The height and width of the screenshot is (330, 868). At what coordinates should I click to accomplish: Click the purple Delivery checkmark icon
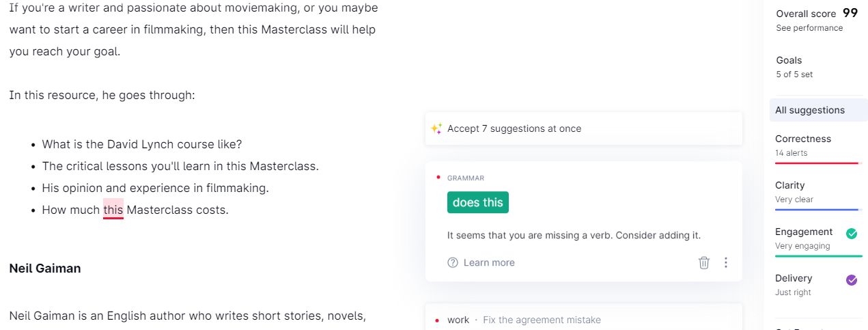852,280
